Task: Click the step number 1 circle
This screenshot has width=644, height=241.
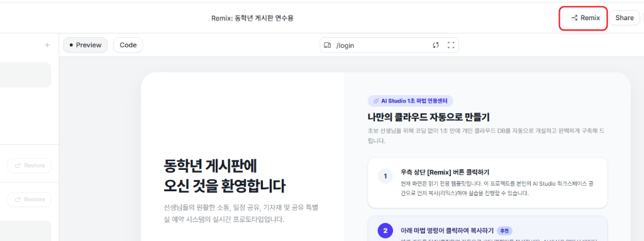Action: [x=386, y=176]
